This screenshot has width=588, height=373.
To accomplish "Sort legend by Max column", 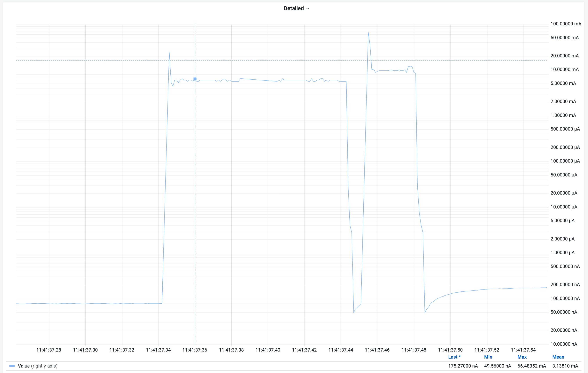I will (x=522, y=357).
